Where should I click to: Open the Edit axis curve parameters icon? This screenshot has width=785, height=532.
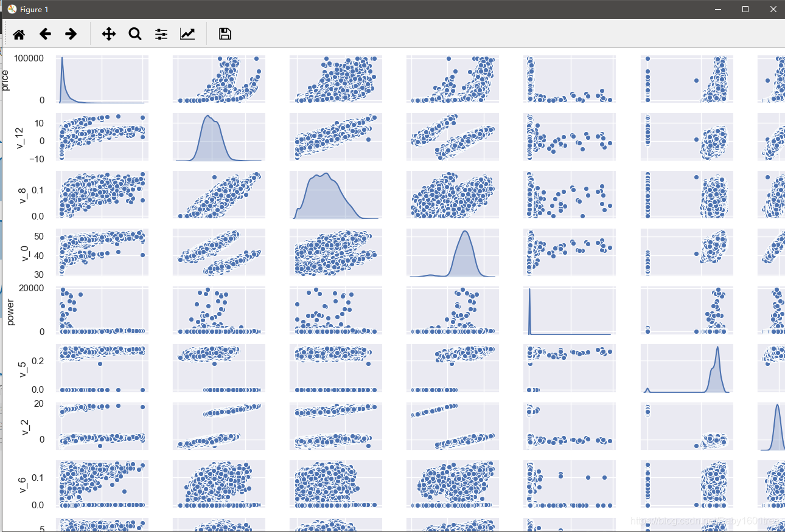[187, 34]
